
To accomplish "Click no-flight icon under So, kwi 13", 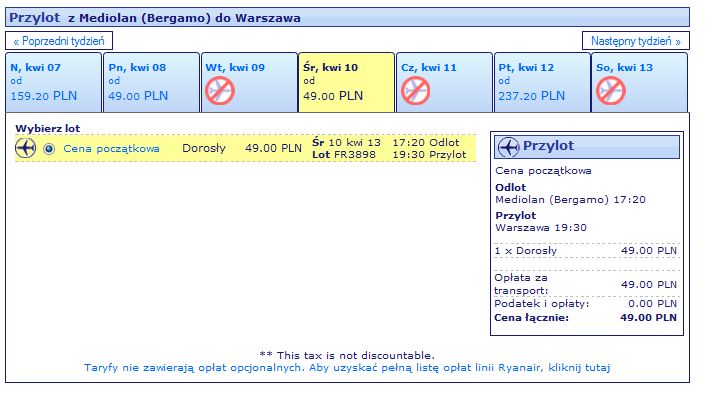I will coord(610,91).
